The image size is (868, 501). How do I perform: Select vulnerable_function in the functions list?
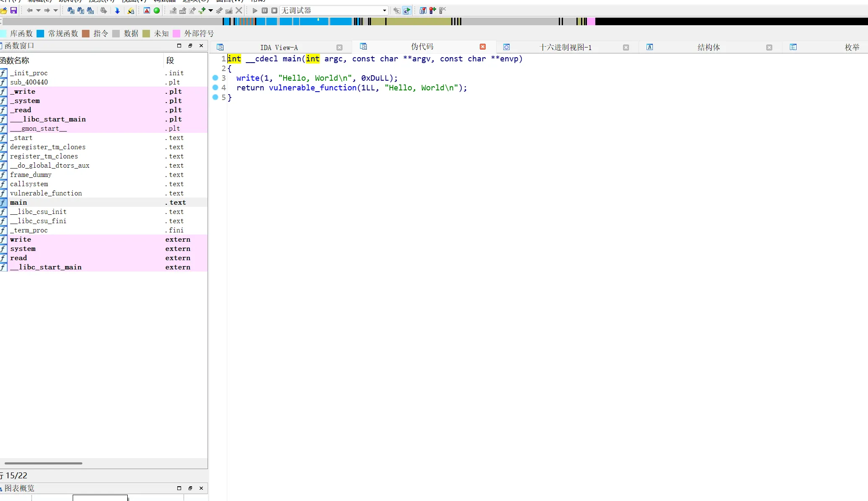[x=46, y=193]
